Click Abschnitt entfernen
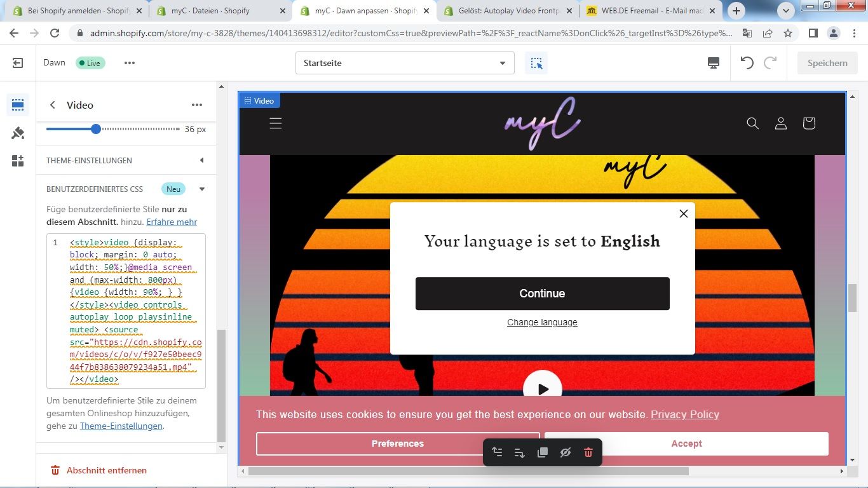 click(x=98, y=470)
